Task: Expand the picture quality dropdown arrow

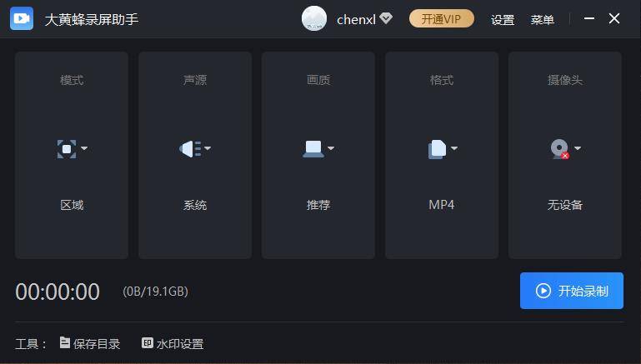Action: click(x=331, y=149)
